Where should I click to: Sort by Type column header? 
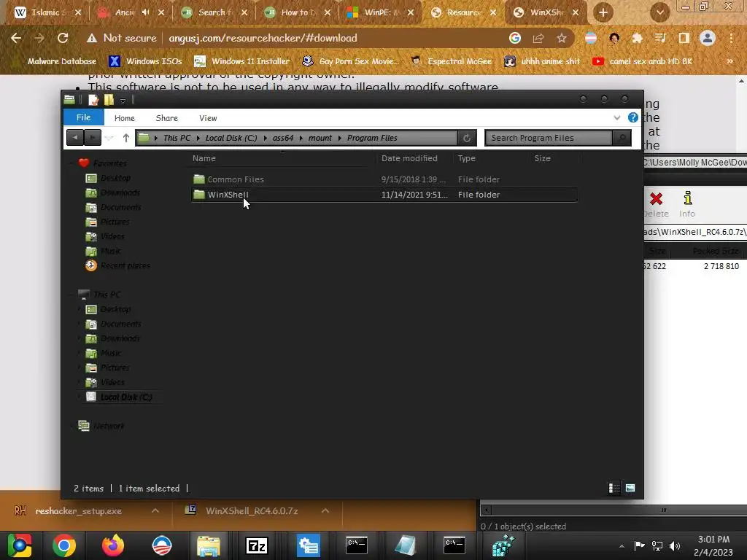(466, 158)
